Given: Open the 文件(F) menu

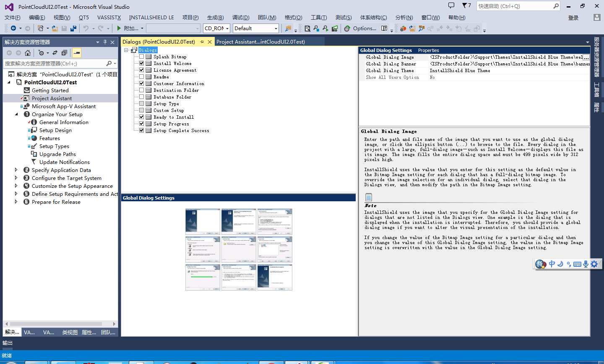Looking at the screenshot, I should pyautogui.click(x=13, y=17).
